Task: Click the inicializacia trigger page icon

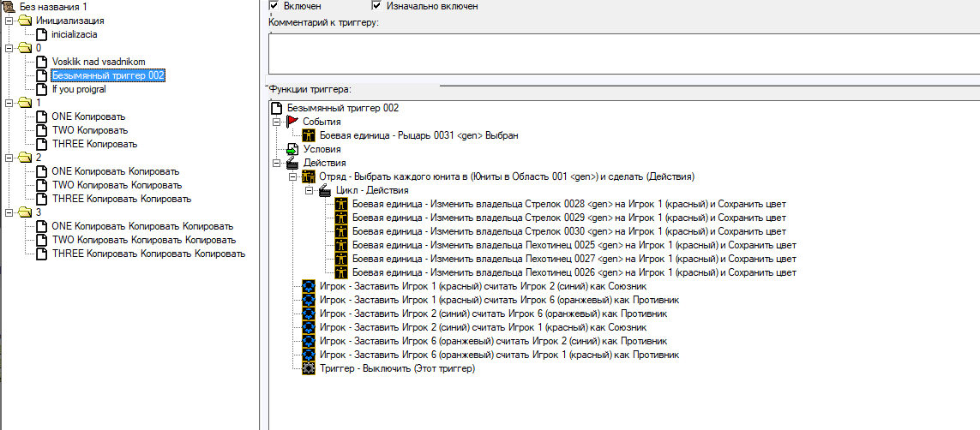Action: click(x=42, y=34)
